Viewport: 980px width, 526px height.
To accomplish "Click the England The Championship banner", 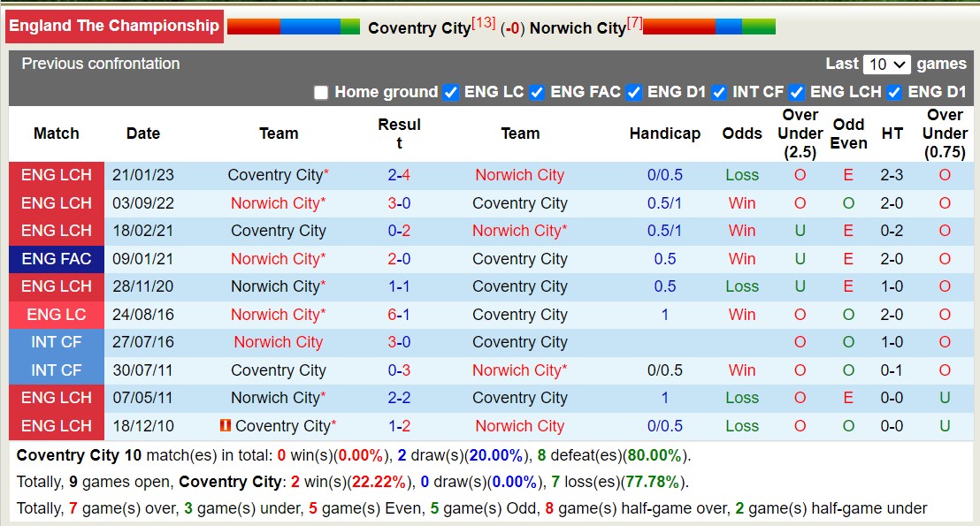I will (113, 26).
